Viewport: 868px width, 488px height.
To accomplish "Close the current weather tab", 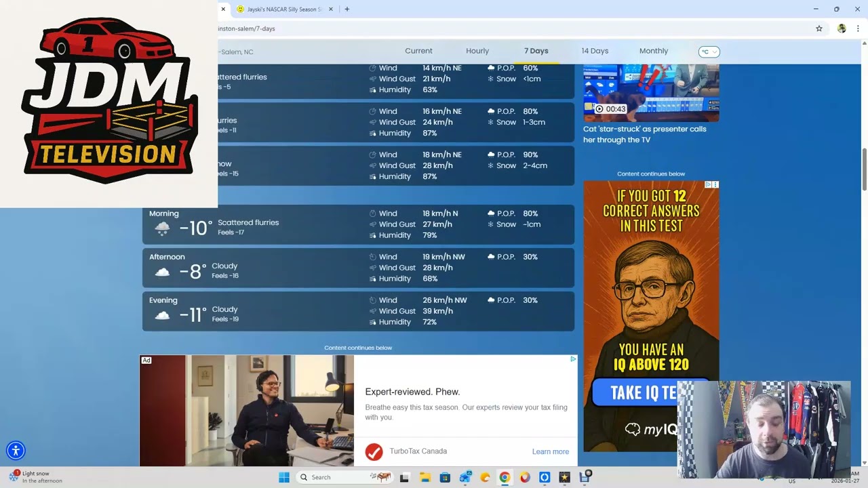I will coord(222,9).
